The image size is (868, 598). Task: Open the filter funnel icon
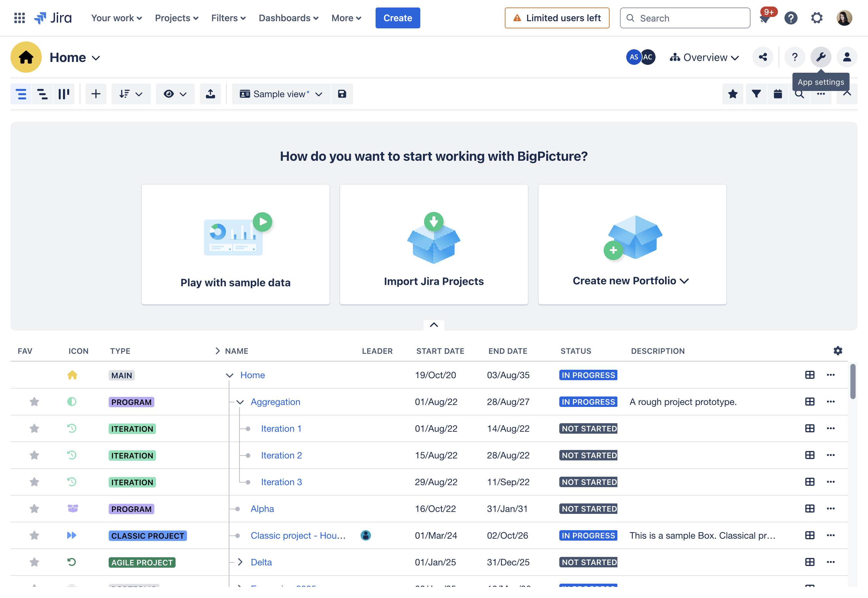click(x=756, y=94)
